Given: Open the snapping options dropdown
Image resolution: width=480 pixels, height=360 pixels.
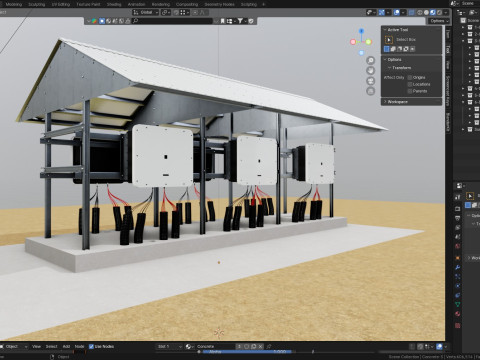Looking at the screenshot, I should 184,12.
